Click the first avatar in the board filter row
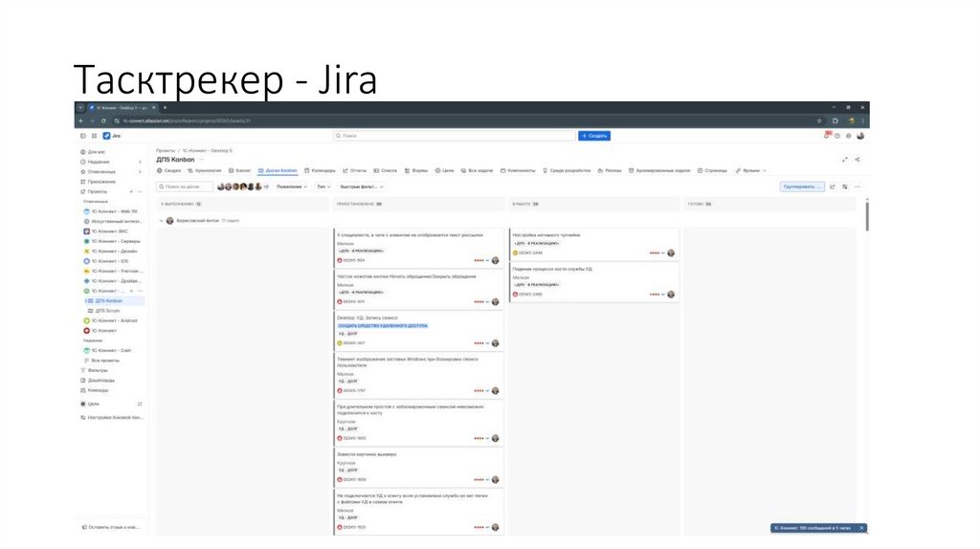This screenshot has width=980, height=549. [x=221, y=187]
